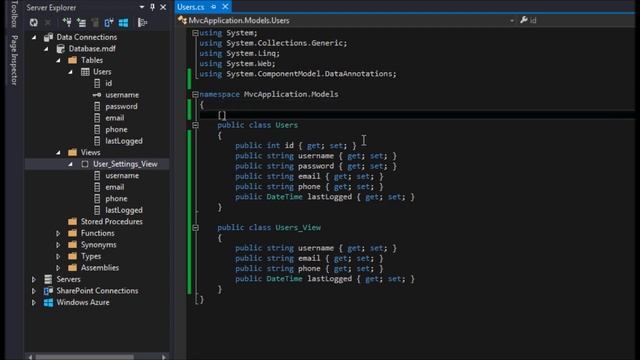Expand the Synonyms folder

point(58,245)
